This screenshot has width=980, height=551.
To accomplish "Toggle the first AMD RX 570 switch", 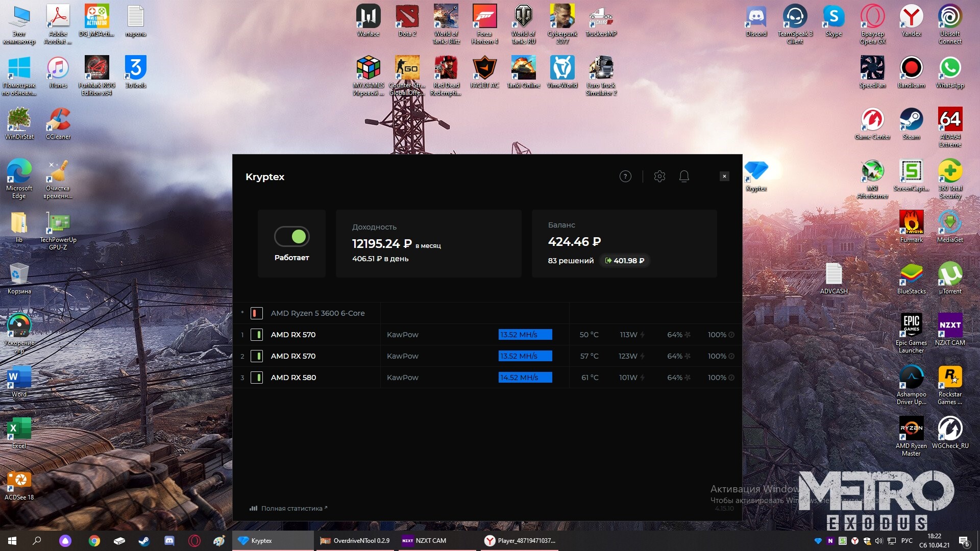I will pyautogui.click(x=257, y=335).
